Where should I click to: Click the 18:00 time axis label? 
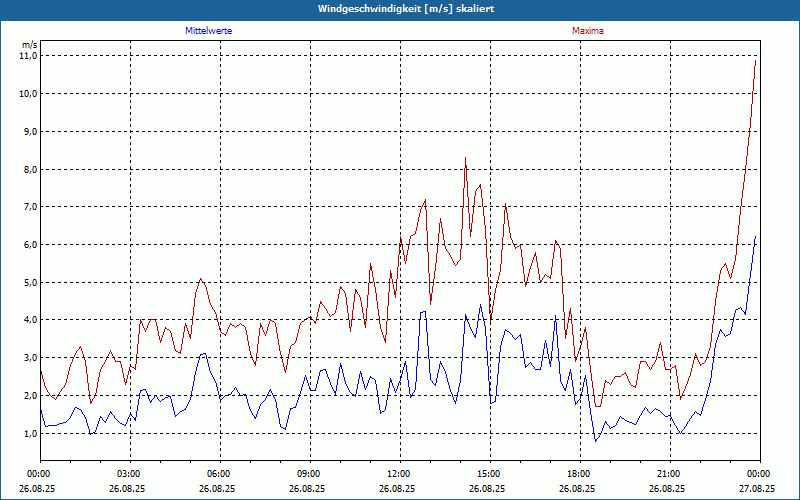pos(580,474)
